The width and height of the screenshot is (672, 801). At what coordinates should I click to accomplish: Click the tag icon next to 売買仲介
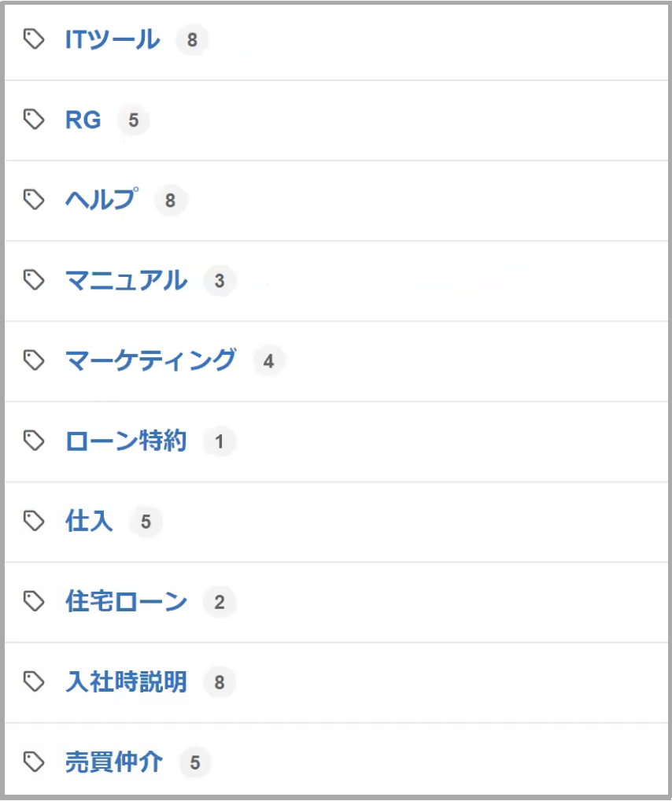(x=35, y=762)
